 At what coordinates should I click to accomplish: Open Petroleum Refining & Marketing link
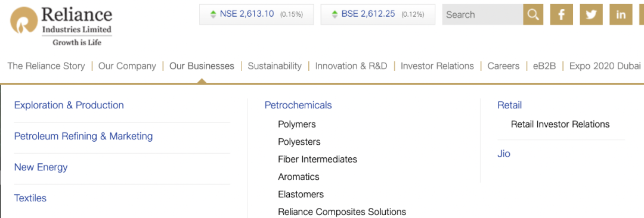tap(83, 136)
